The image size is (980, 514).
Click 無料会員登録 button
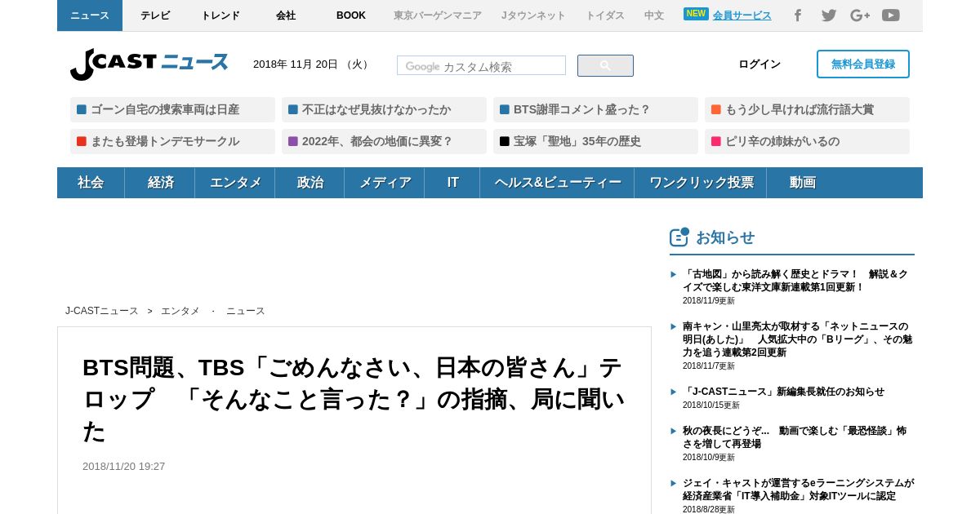pos(863,64)
